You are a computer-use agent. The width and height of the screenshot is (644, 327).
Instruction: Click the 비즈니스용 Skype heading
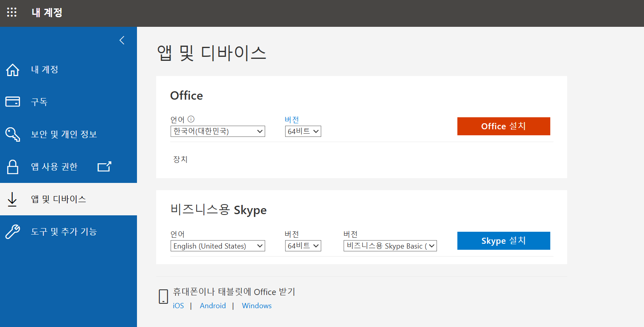tap(218, 210)
